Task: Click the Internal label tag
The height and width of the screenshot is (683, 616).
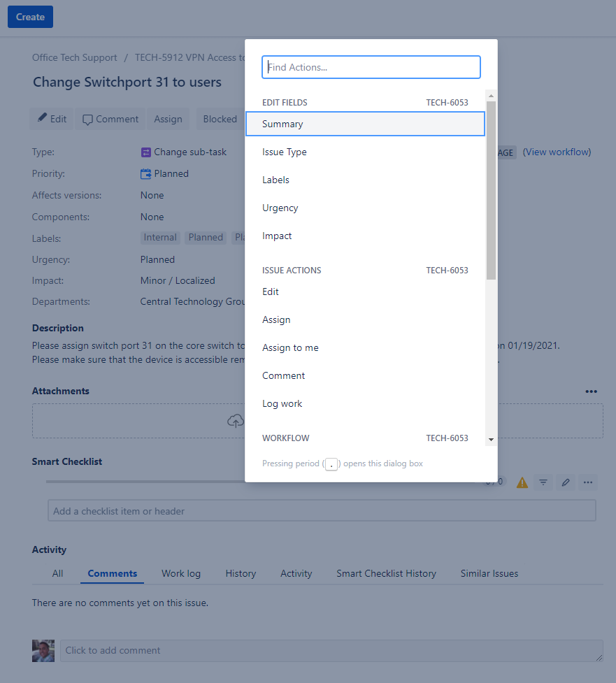Action: coord(160,238)
